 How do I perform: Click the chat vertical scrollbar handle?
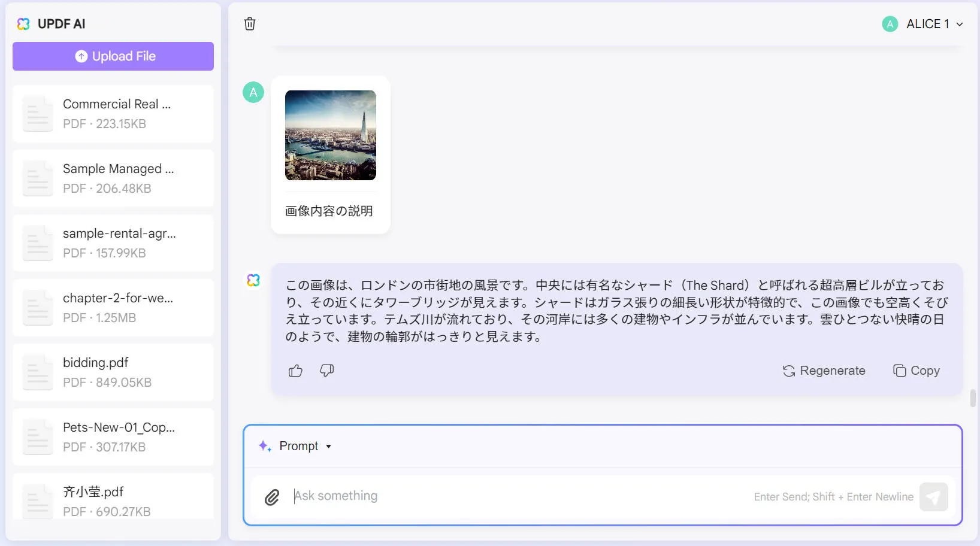pos(973,398)
